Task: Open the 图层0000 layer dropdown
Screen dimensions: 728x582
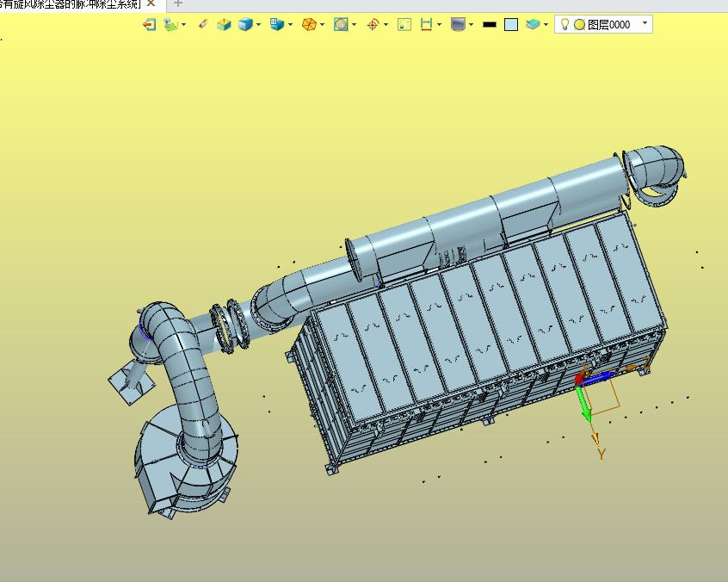Action: coord(645,24)
